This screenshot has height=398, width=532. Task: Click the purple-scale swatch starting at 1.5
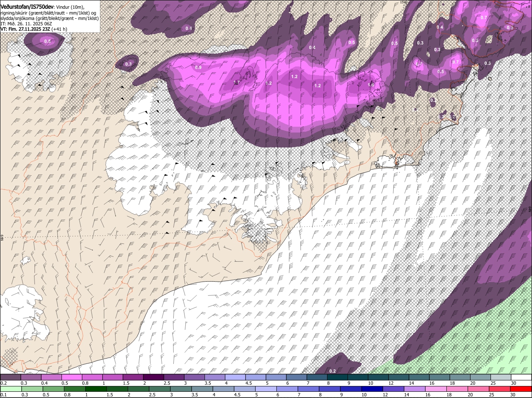pos(133,377)
